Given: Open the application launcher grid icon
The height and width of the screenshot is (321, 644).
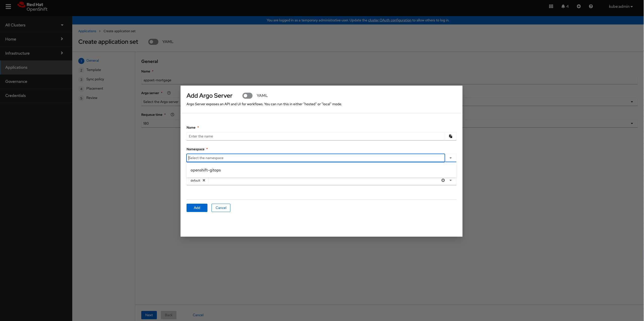Looking at the screenshot, I should click(x=551, y=7).
